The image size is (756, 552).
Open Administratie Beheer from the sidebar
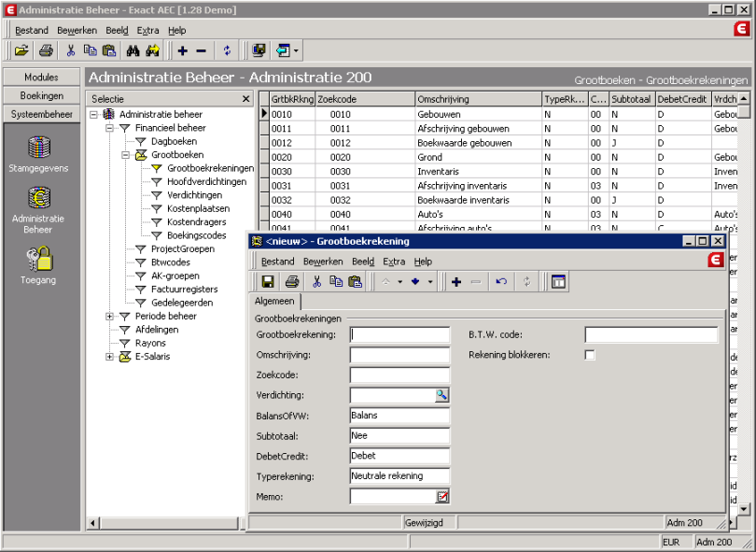tap(38, 210)
